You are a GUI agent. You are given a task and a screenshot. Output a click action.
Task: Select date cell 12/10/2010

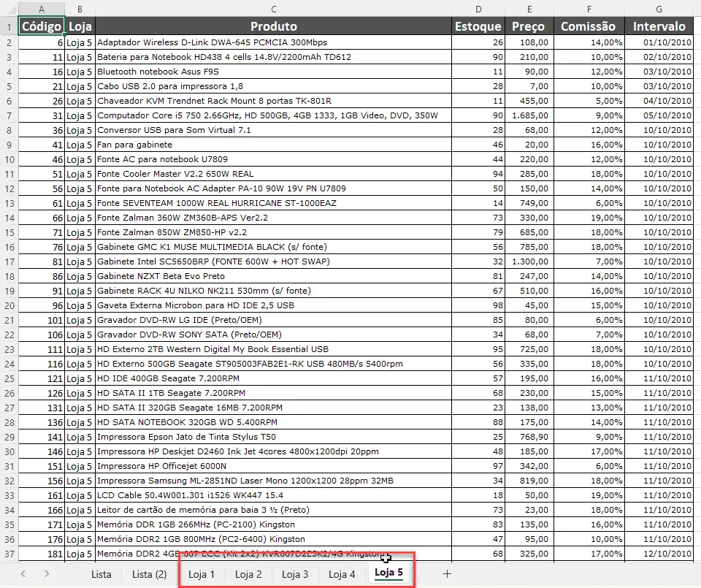pyautogui.click(x=659, y=554)
